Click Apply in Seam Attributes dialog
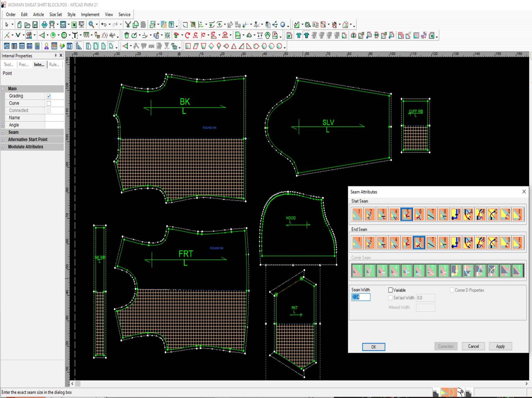532x398 pixels. 500,346
